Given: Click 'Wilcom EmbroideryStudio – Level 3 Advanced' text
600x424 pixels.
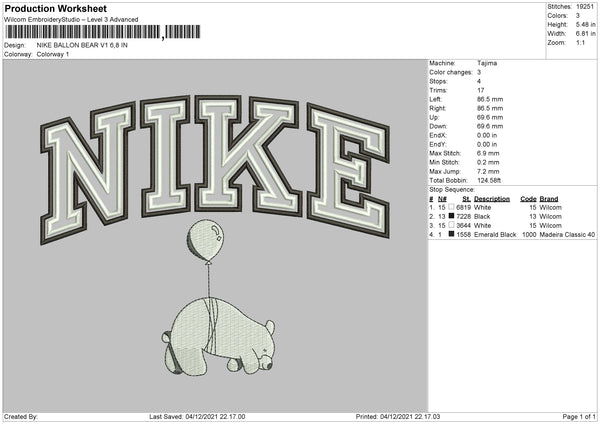Looking at the screenshot, I should (71, 20).
